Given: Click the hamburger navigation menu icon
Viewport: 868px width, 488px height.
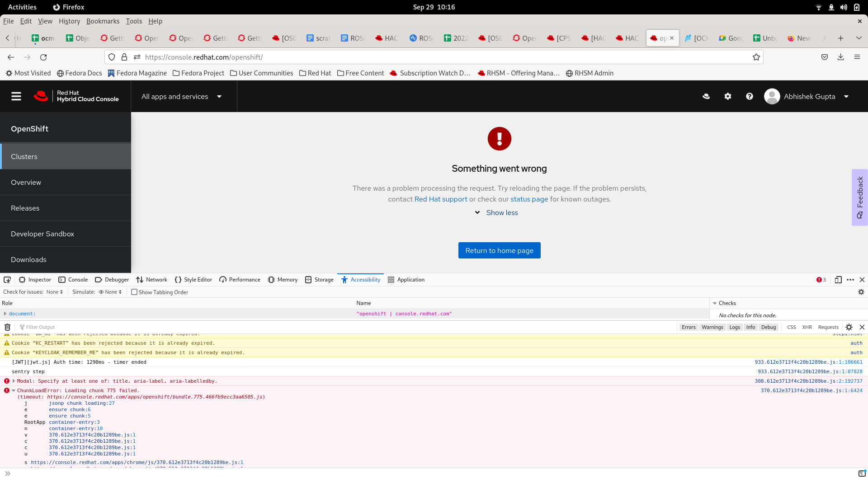Looking at the screenshot, I should [16, 96].
